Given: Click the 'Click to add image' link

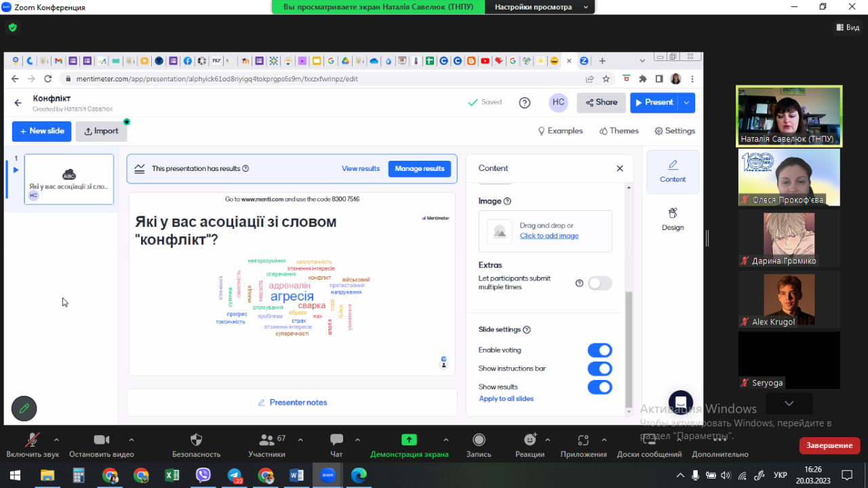Looking at the screenshot, I should 549,236.
